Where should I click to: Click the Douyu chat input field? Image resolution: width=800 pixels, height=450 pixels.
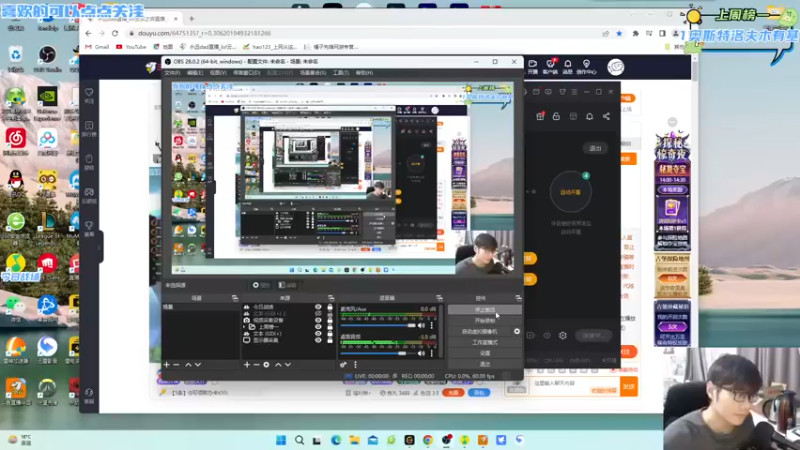coord(574,387)
